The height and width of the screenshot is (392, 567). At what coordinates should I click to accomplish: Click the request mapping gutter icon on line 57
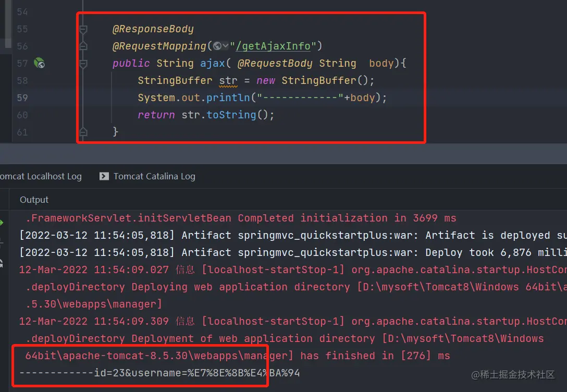coord(39,63)
